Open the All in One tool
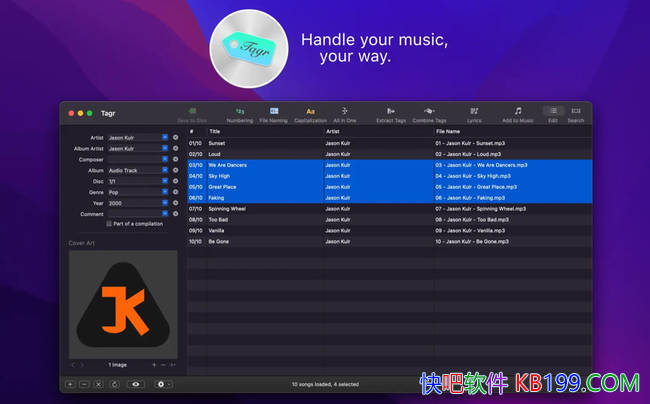The image size is (650, 404). pos(344,113)
